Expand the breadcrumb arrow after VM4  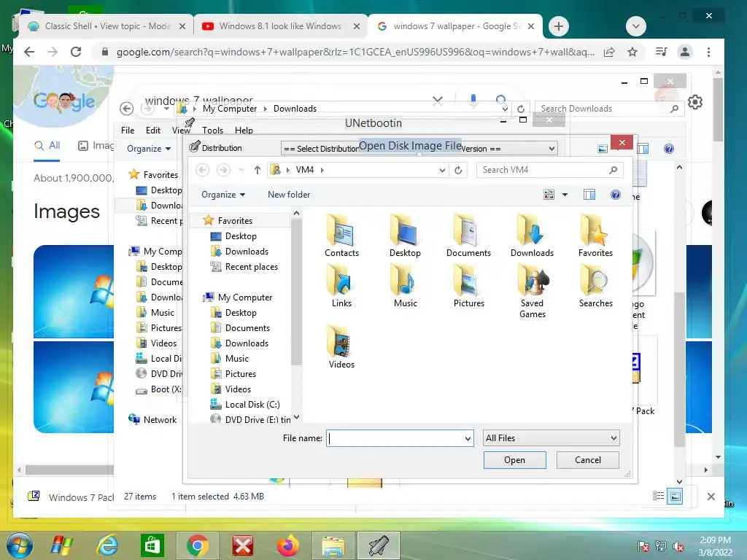(x=322, y=170)
